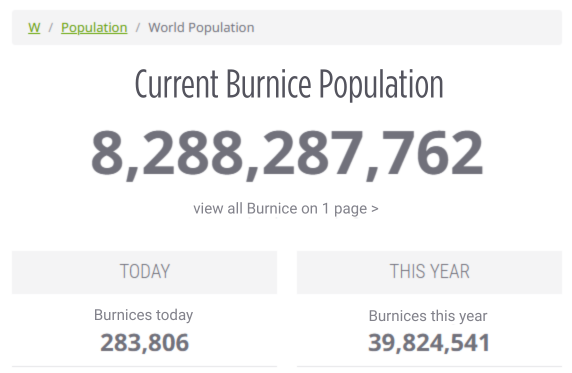This screenshot has width=572, height=373.
Task: Select the World Population breadcrumb text
Action: pyautogui.click(x=201, y=28)
